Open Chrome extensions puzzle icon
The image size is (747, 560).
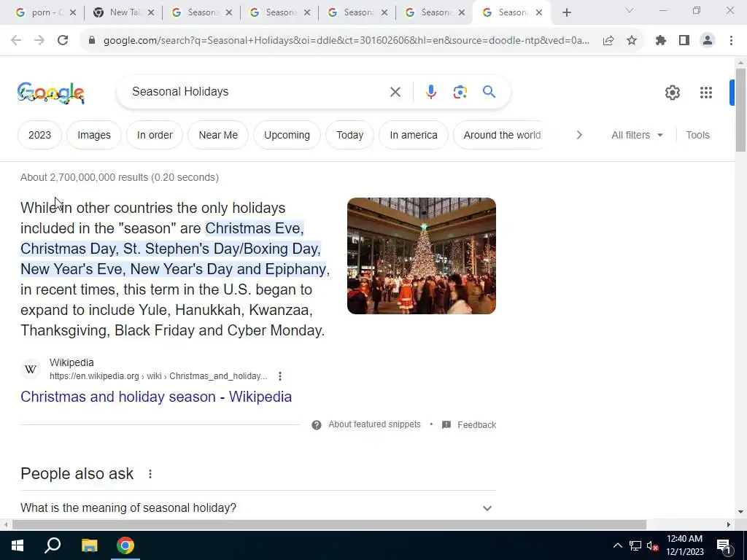click(660, 41)
